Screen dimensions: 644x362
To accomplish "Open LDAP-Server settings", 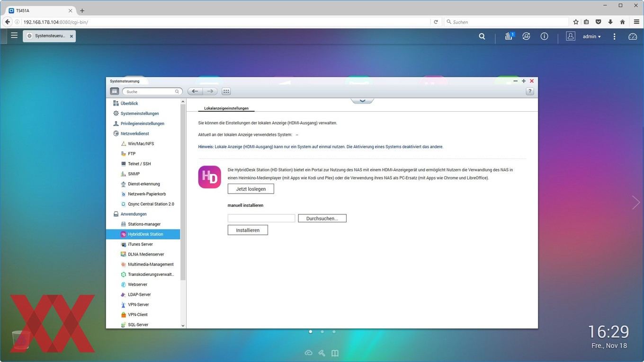I will tap(139, 294).
